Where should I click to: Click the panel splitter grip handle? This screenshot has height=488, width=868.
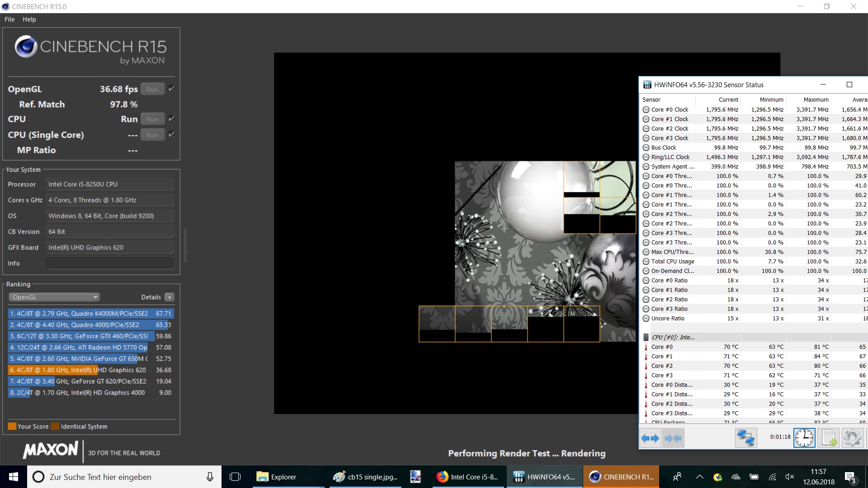184,245
